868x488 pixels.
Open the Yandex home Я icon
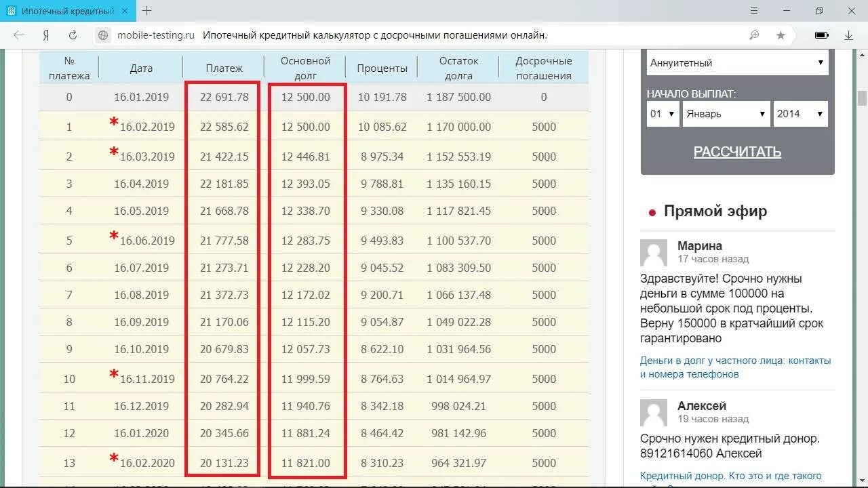(x=46, y=35)
